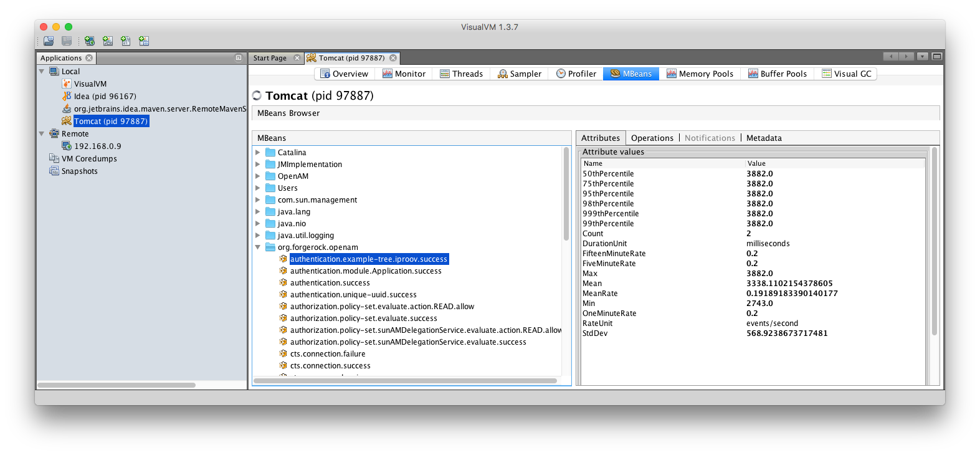Collapse the Remote node in Applications tree
The height and width of the screenshot is (455, 980).
point(42,133)
